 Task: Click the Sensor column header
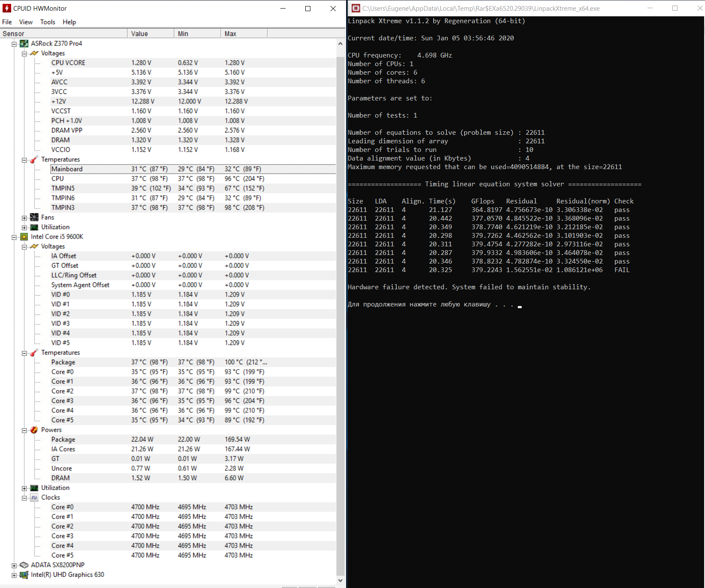click(64, 33)
